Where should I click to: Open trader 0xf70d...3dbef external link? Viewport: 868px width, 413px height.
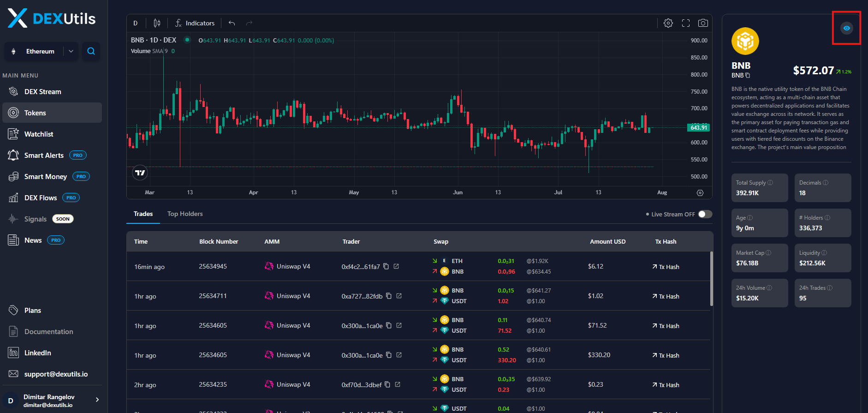tap(398, 384)
